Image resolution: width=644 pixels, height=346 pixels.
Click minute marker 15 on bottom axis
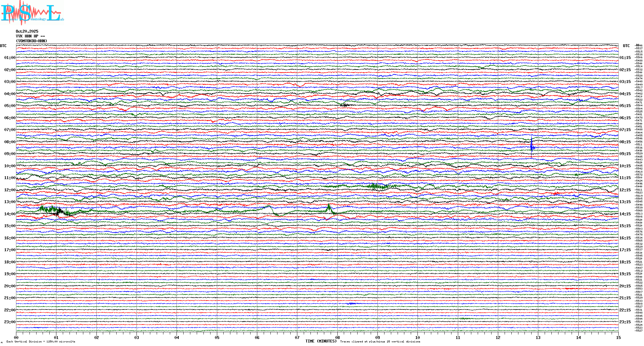[618, 338]
